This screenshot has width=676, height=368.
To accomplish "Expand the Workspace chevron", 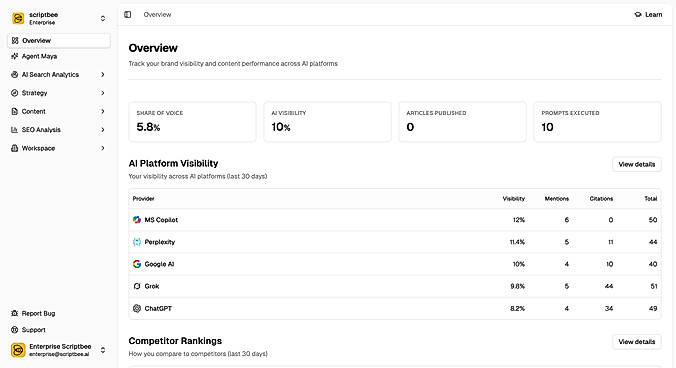I will click(103, 148).
